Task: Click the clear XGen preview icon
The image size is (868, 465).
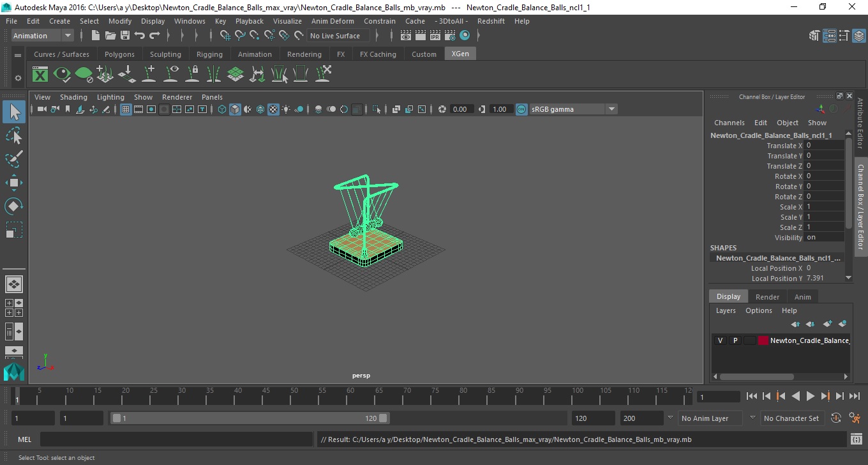Action: tap(84, 75)
